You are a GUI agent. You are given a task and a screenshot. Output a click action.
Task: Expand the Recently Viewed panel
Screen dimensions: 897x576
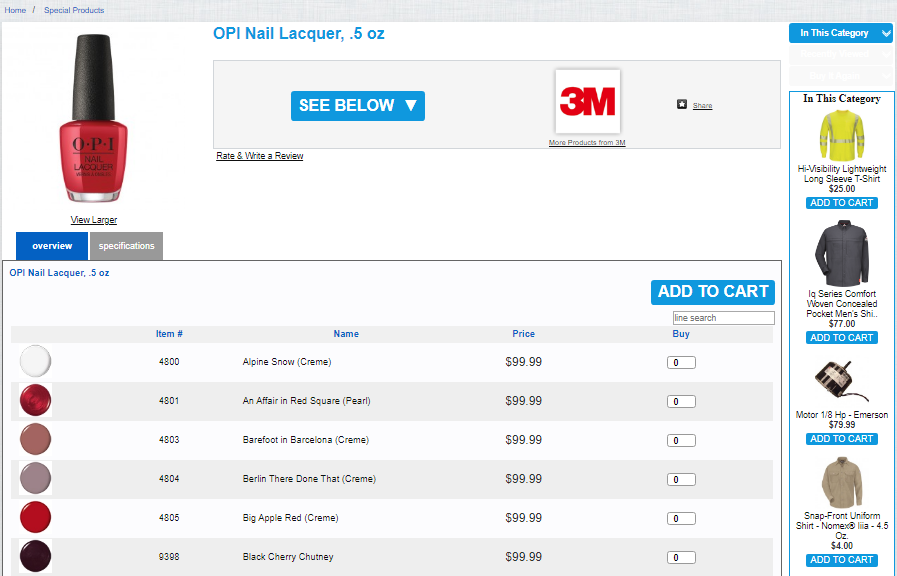point(840,54)
